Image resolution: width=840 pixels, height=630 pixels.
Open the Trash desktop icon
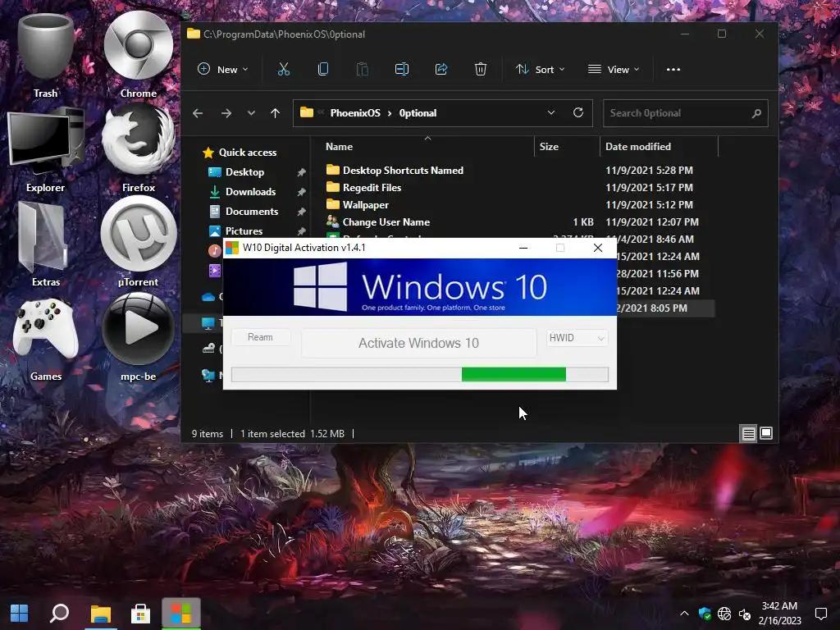[46, 53]
